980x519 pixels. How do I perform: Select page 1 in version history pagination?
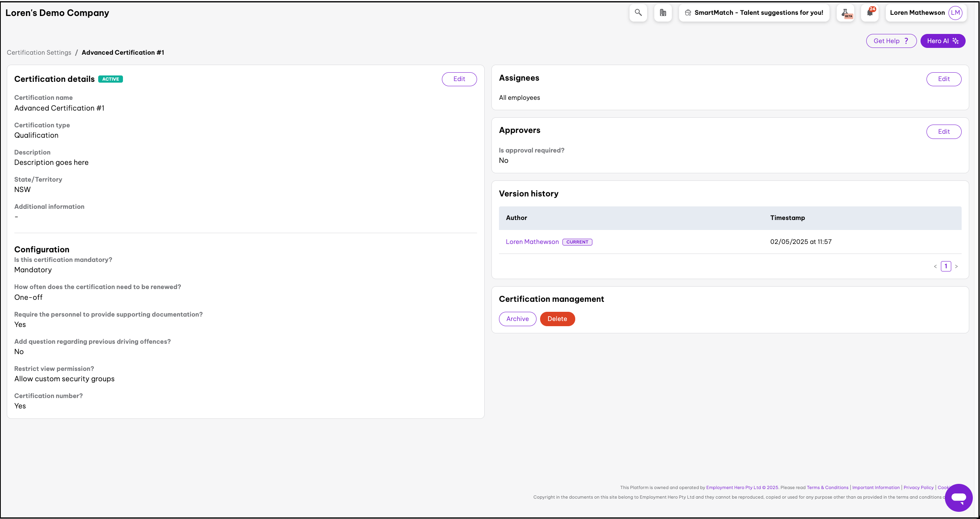coord(946,266)
